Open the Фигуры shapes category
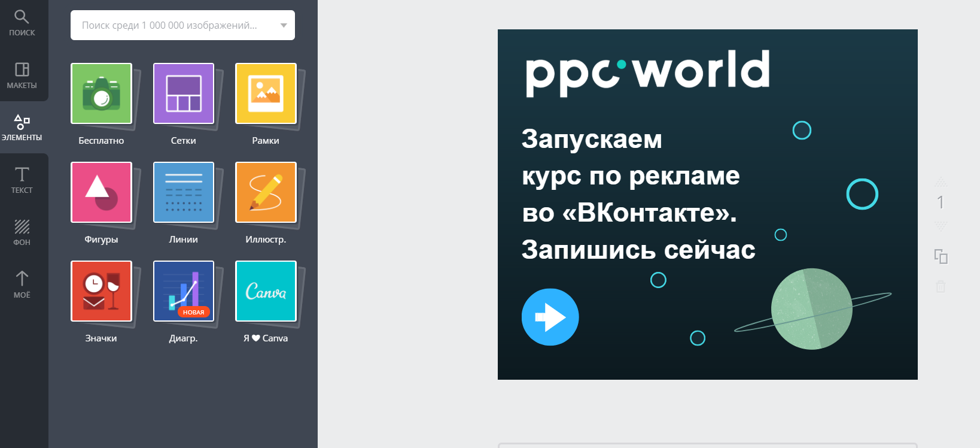The width and height of the screenshot is (980, 448). point(101,193)
